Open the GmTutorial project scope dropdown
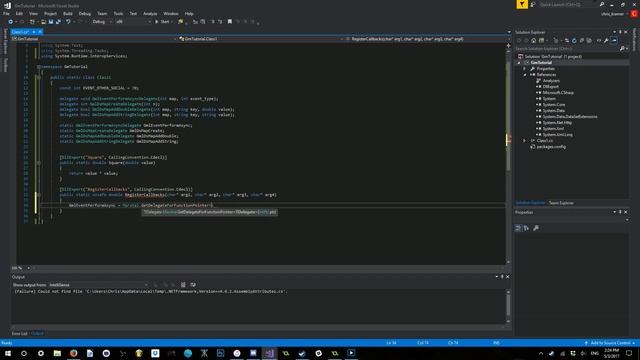This screenshot has width=640, height=360. 95,39
